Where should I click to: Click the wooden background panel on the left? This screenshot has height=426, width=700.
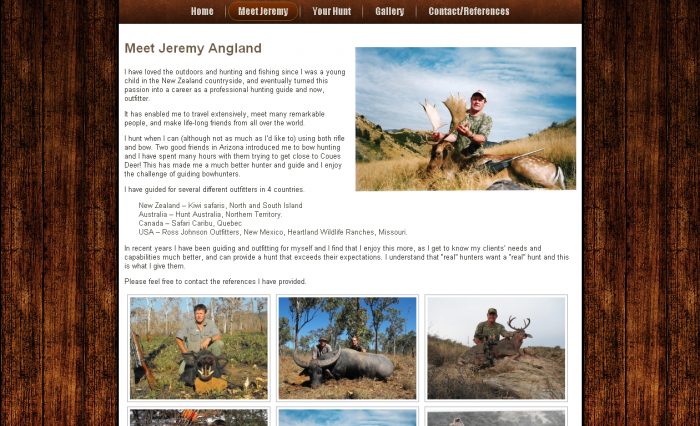(x=59, y=213)
